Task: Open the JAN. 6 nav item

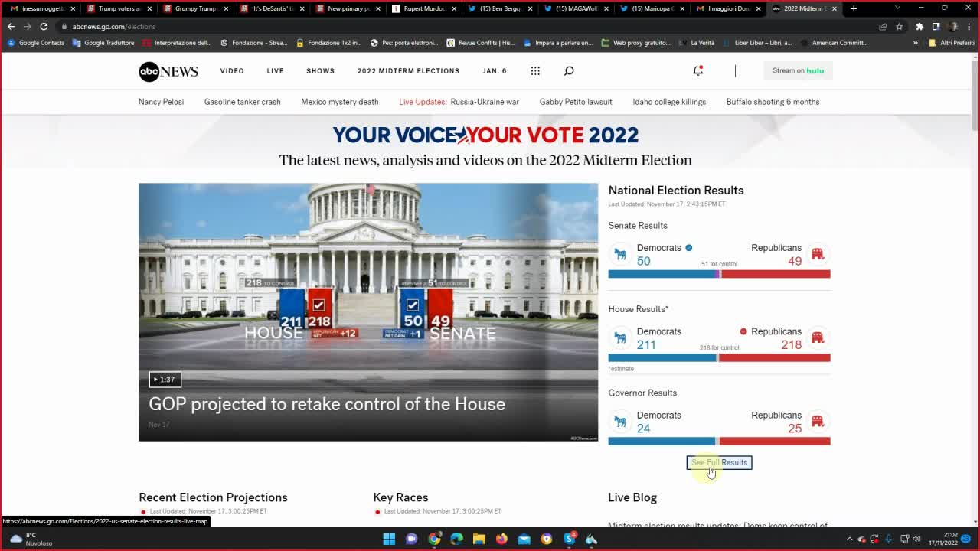Action: point(495,71)
